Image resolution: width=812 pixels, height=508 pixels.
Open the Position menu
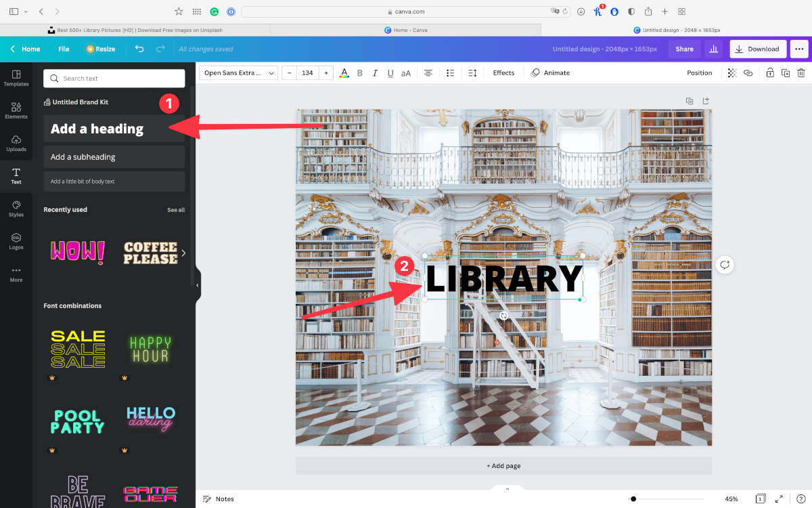pos(700,72)
